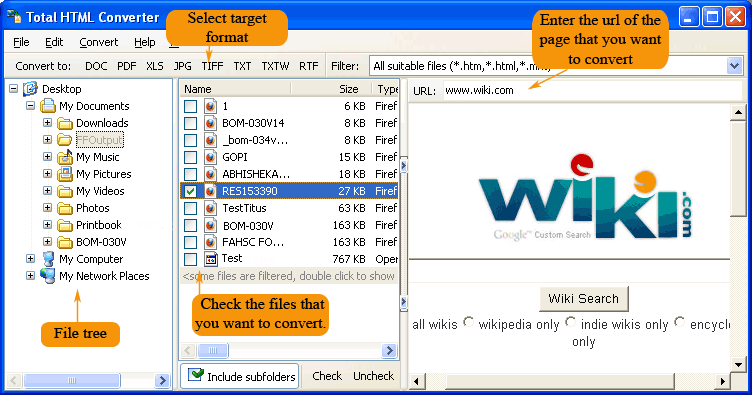Open the Edit menu
Image resolution: width=752 pixels, height=395 pixels.
pyautogui.click(x=54, y=42)
